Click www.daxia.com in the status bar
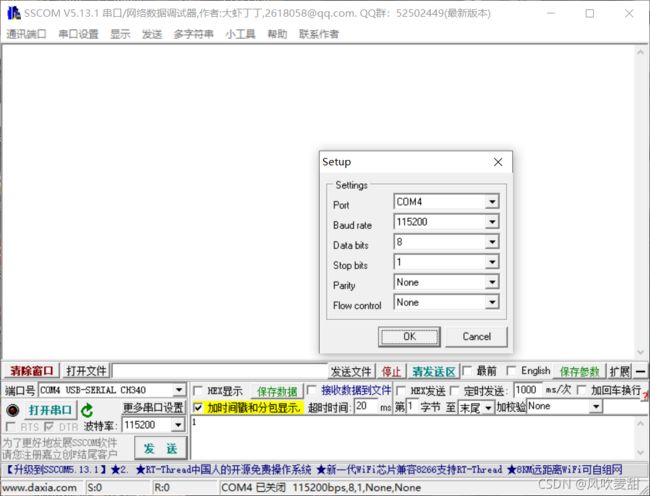The width and height of the screenshot is (650, 496). (40, 488)
